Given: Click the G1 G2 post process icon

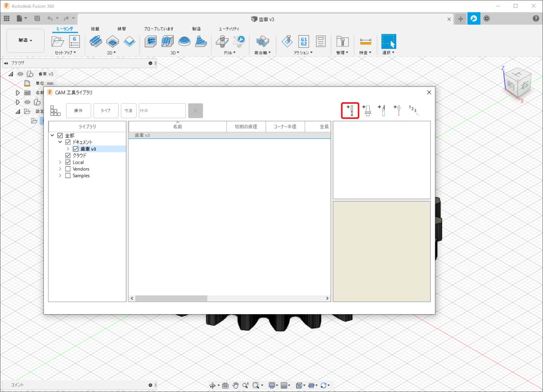Looking at the screenshot, I should pyautogui.click(x=303, y=42).
